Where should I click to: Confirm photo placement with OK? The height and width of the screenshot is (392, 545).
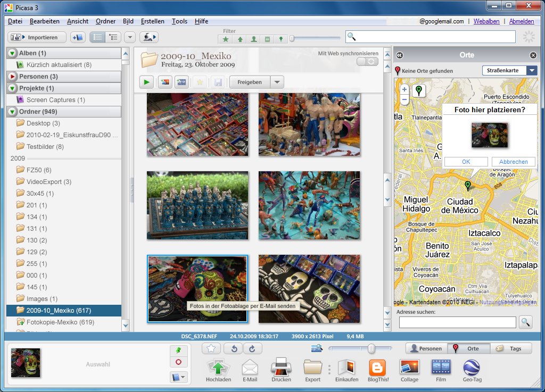coord(466,162)
